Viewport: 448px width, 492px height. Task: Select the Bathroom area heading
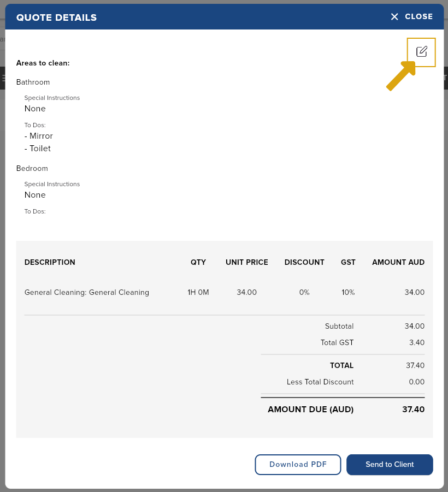[x=33, y=82]
